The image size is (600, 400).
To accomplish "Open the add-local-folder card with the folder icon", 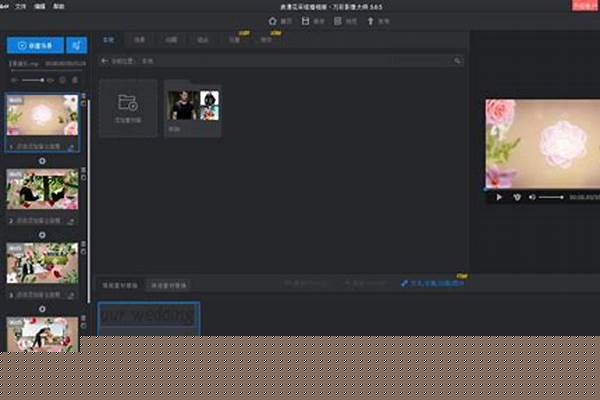I will 128,108.
